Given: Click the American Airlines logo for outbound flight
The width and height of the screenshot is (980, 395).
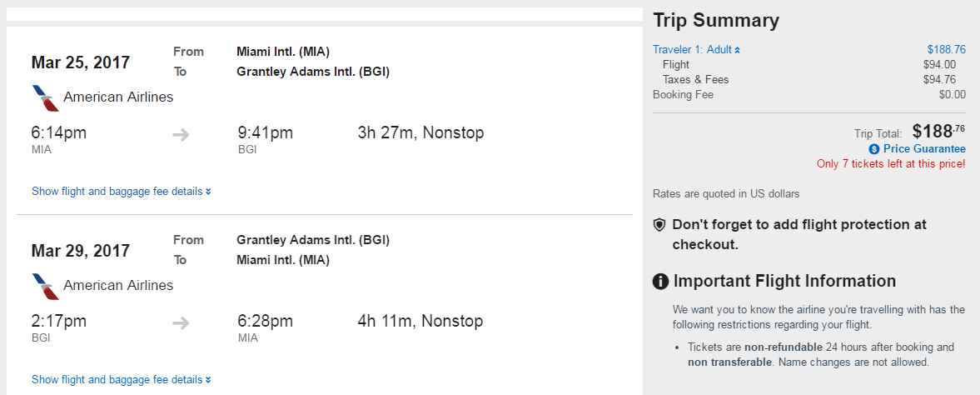Looking at the screenshot, I should pyautogui.click(x=45, y=97).
